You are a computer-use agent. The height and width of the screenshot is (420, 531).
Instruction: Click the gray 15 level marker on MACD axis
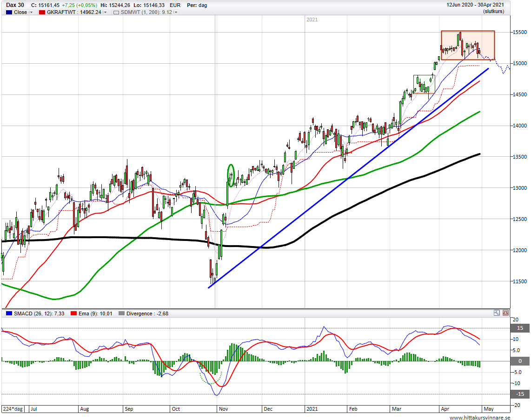tap(520, 328)
